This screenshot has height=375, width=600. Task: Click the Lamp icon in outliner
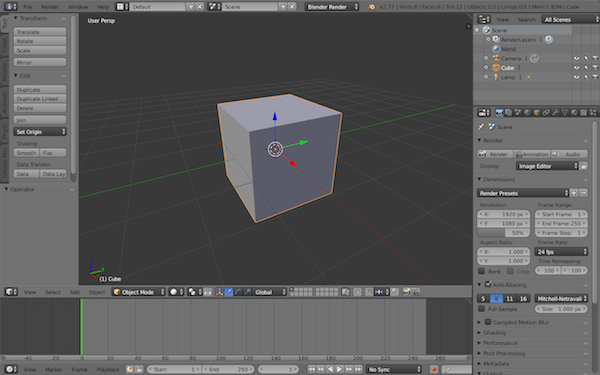pyautogui.click(x=496, y=77)
